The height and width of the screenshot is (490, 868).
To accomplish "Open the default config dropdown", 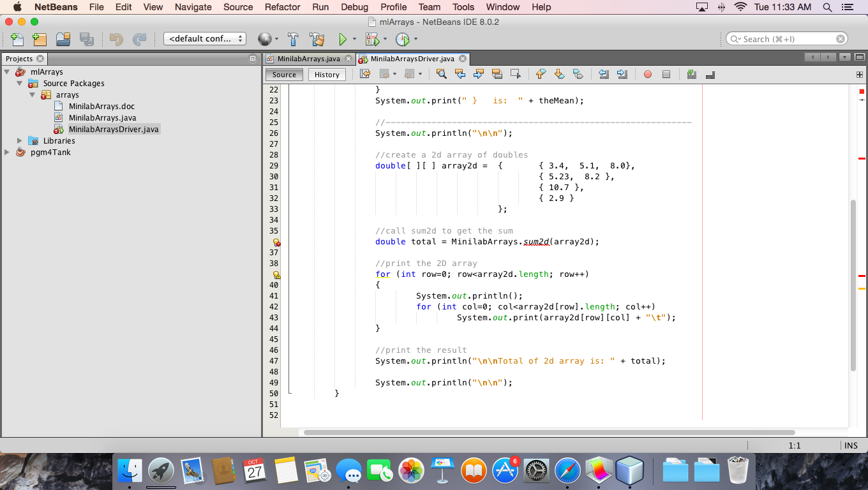I will (x=205, y=39).
